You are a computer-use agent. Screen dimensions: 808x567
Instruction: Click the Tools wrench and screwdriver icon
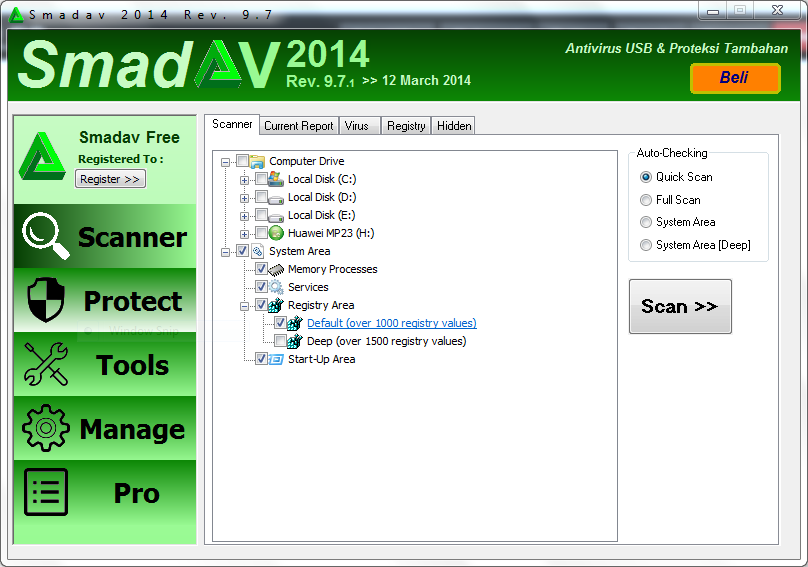[x=46, y=364]
